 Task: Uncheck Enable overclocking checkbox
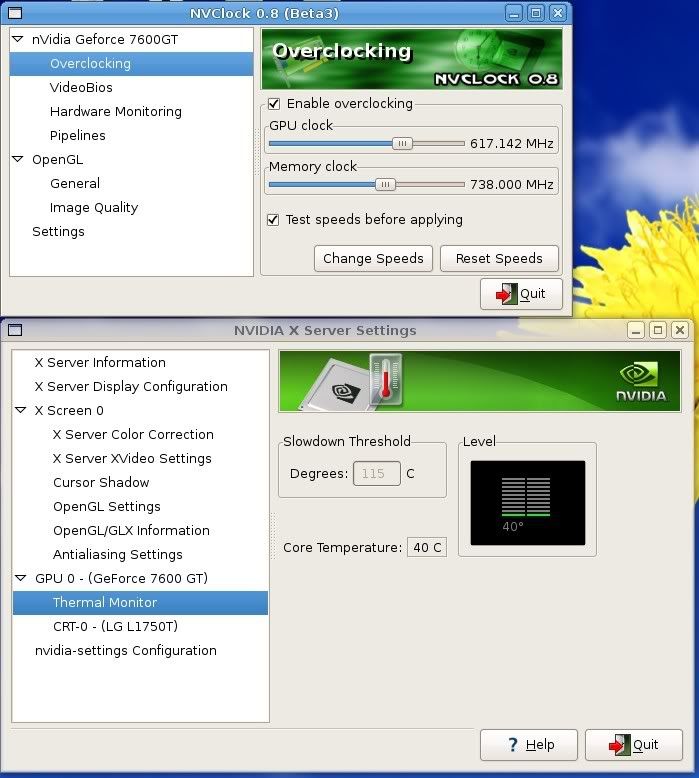274,104
